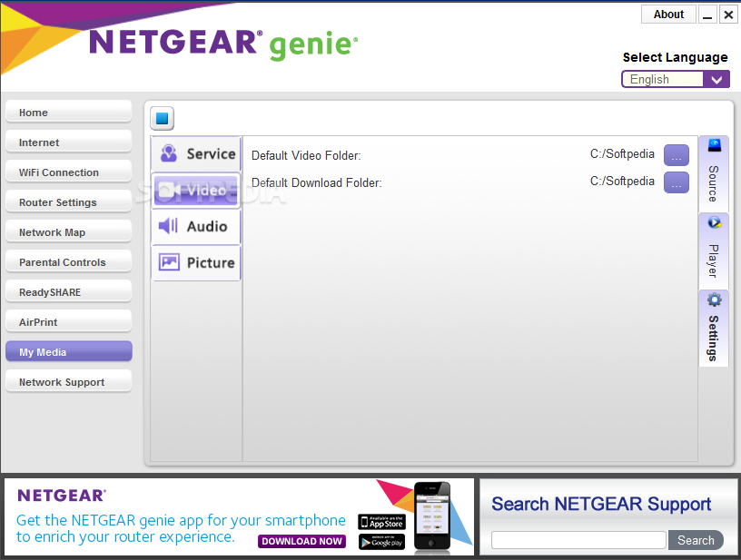Click the NETGEAR logo in the banner
The height and width of the screenshot is (560, 741).
tap(62, 496)
